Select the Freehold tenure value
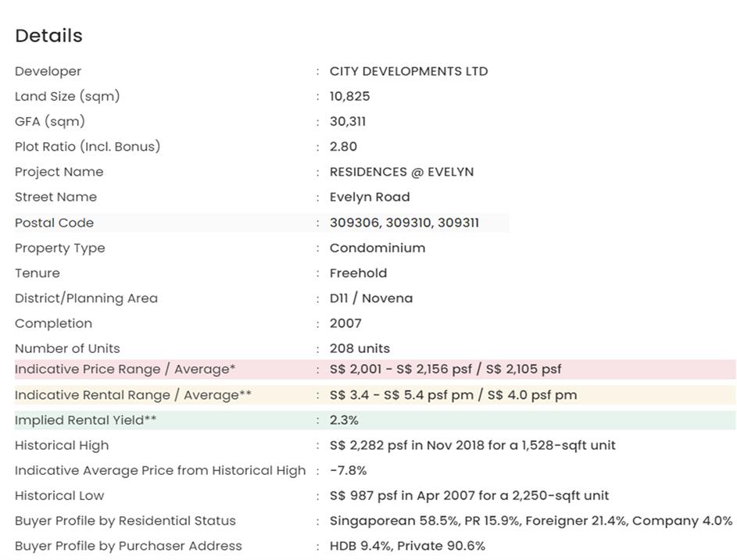This screenshot has width=737, height=560. pyautogui.click(x=358, y=273)
